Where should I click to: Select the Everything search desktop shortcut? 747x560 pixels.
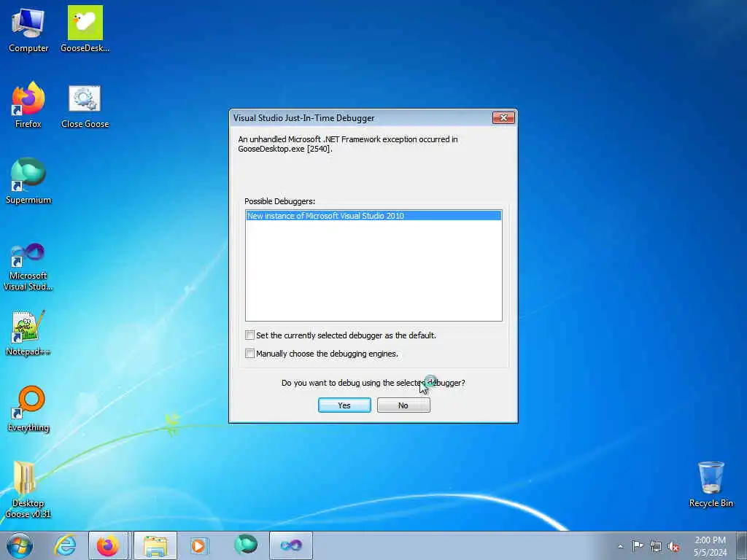[x=28, y=408]
